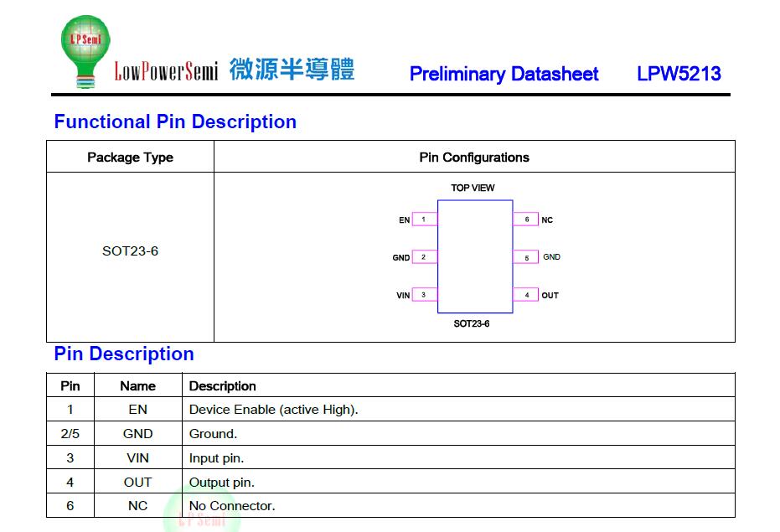This screenshot has width=780, height=532.
Task: Click the SOT23-6 caption under the chip
Action: coord(471,323)
